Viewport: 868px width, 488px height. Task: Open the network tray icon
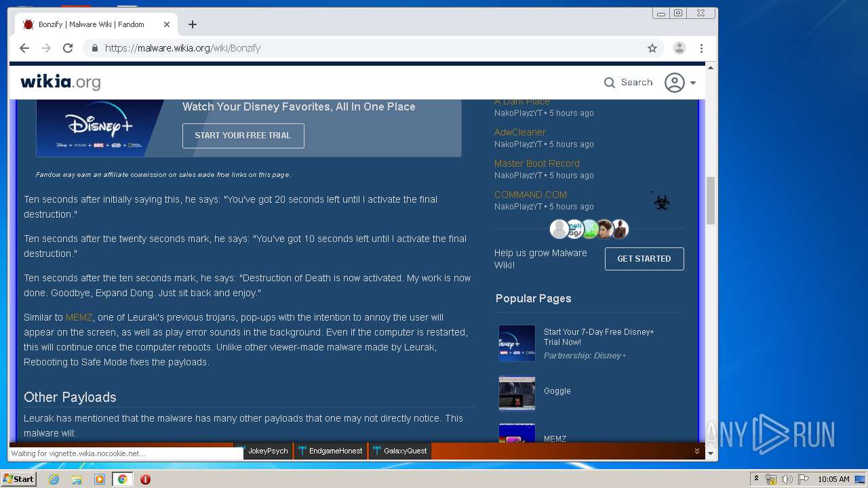coord(771,479)
